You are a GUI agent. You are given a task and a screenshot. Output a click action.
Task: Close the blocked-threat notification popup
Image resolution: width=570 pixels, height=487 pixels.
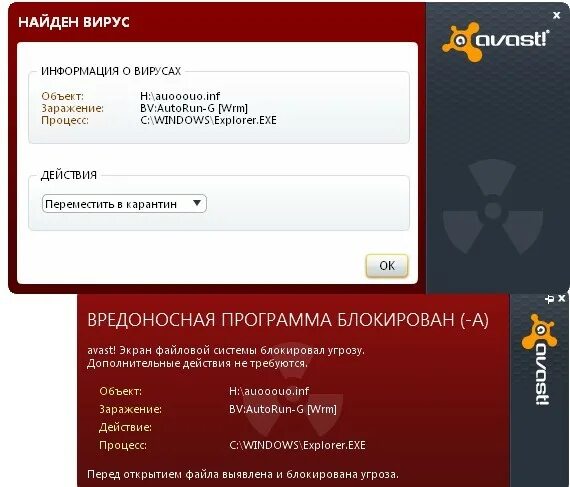(x=562, y=298)
